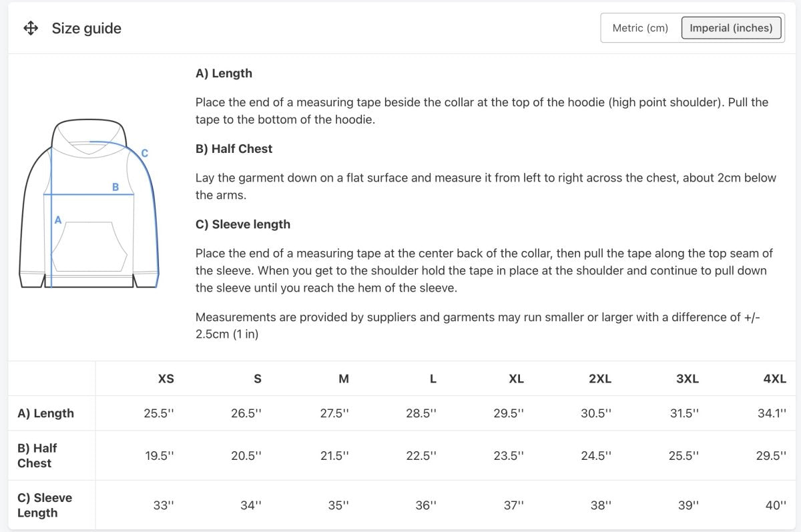This screenshot has height=532, width=801.
Task: Click the blue C sleeve marker on hoodie
Action: tap(144, 154)
